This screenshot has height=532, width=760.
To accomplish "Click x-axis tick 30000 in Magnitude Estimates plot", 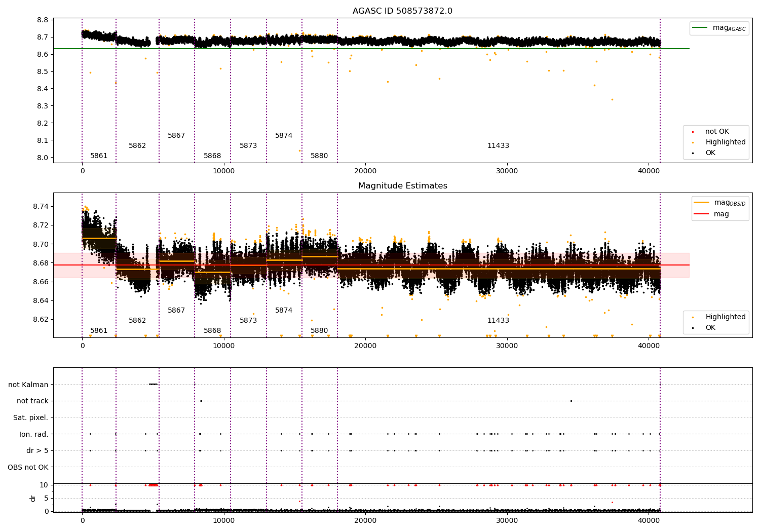I will tap(507, 346).
